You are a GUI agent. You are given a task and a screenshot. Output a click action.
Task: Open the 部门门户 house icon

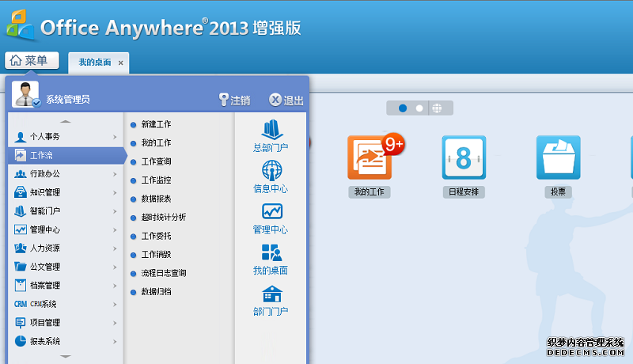tap(272, 294)
